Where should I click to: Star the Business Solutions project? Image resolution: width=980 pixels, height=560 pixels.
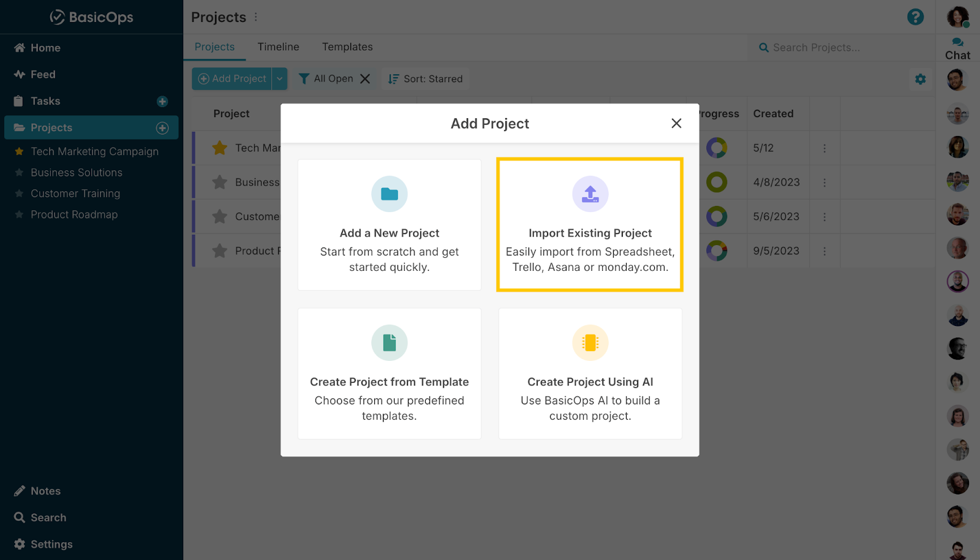[x=219, y=181]
